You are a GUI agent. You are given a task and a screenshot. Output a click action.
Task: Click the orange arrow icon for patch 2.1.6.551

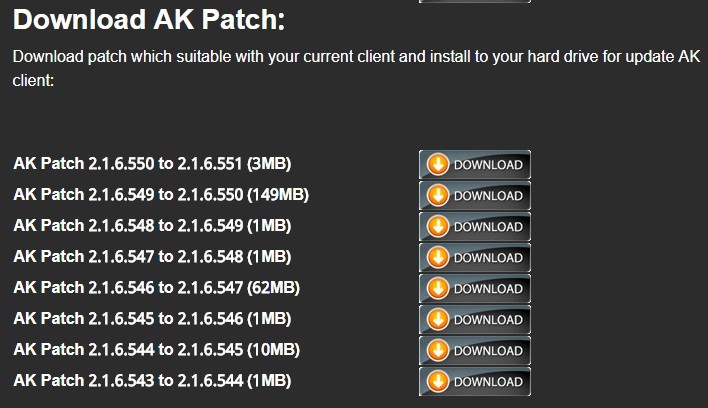pyautogui.click(x=438, y=165)
